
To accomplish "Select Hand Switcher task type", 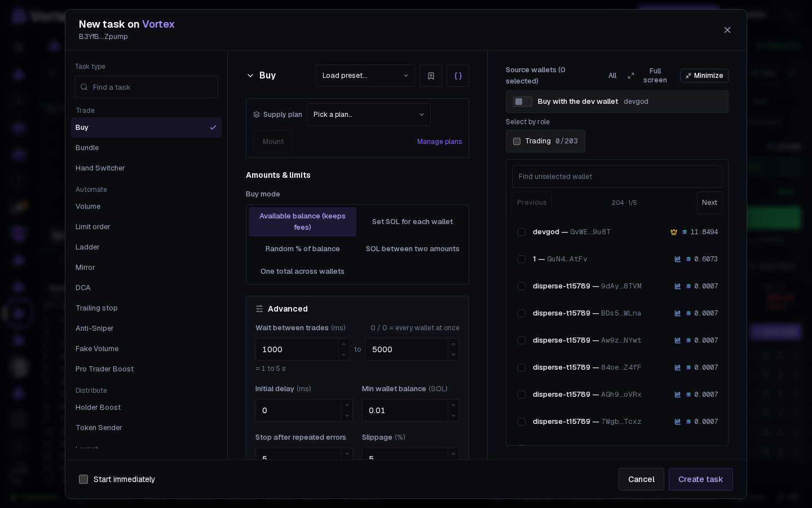I will 146,168.
